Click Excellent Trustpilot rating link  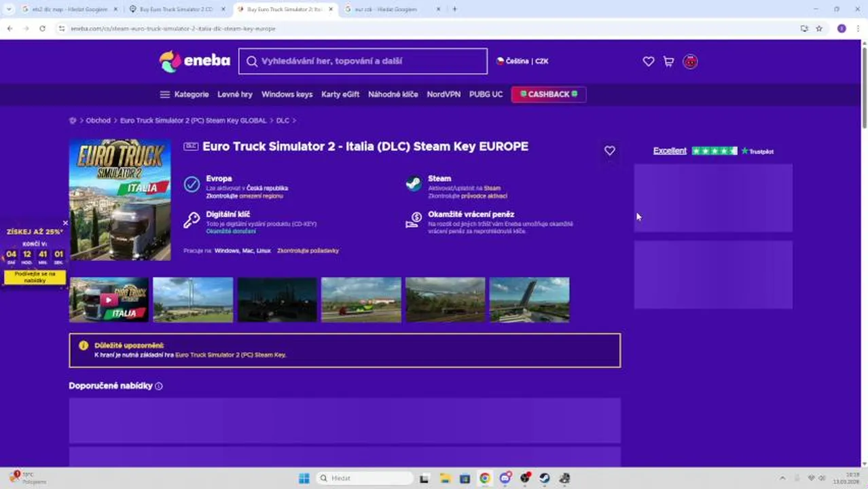[x=670, y=151]
